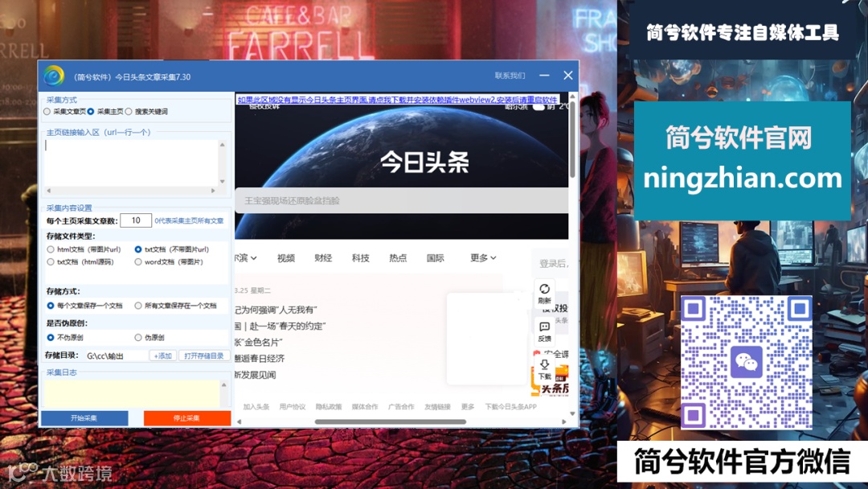Click headline containing 春天的约定
Viewport: 868px width, 489px height.
(x=280, y=326)
